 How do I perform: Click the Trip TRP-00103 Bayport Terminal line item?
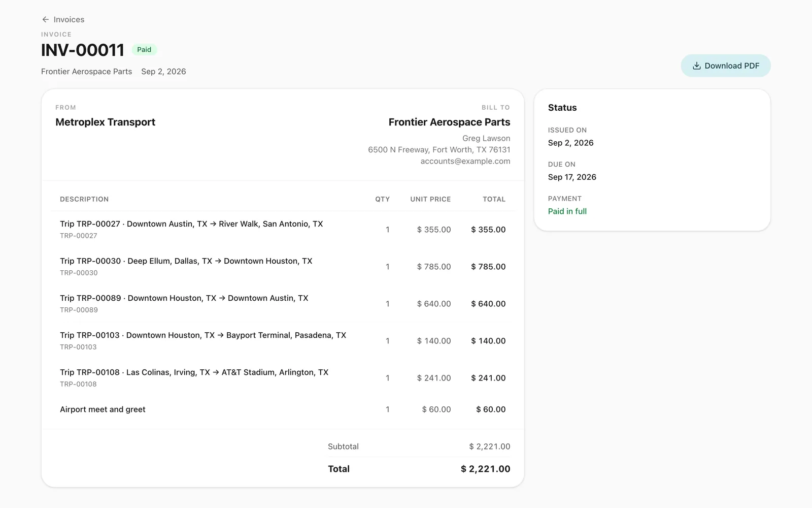(203, 335)
